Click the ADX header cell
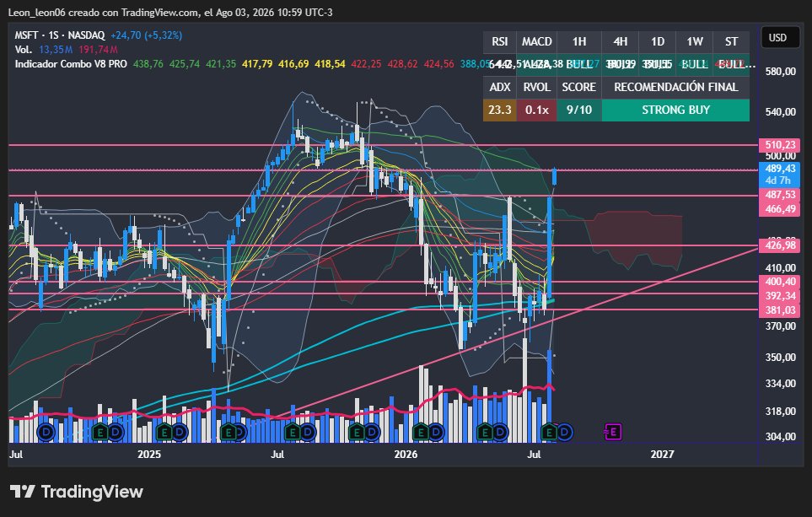812x517 pixels. pyautogui.click(x=500, y=87)
